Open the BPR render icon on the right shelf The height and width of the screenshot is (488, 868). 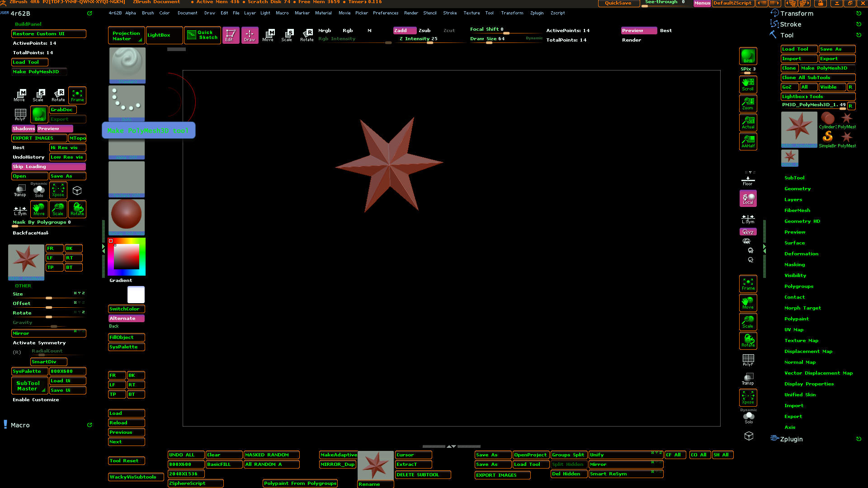748,56
